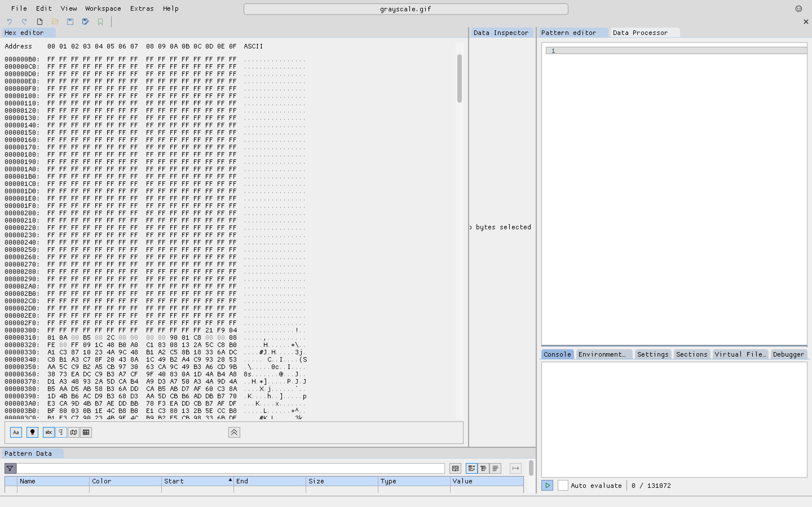Click the Pattern Data filter input field
Image resolution: width=812 pixels, height=507 pixels.
coord(231,468)
